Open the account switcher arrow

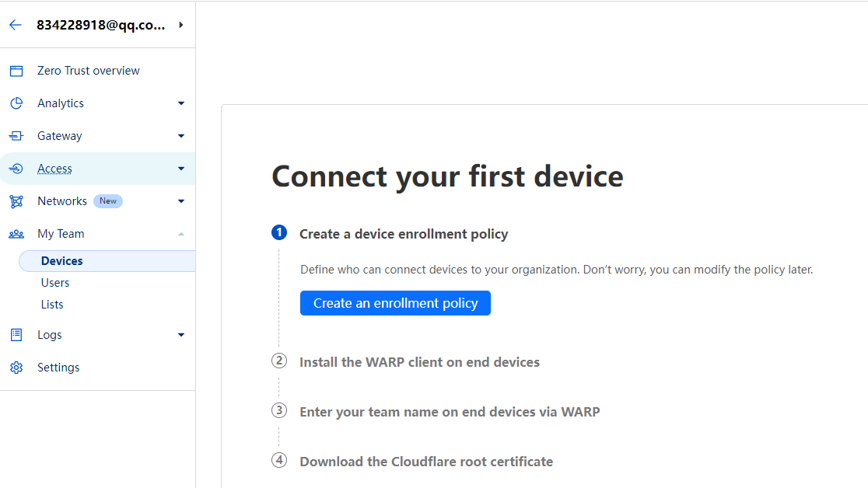point(181,25)
